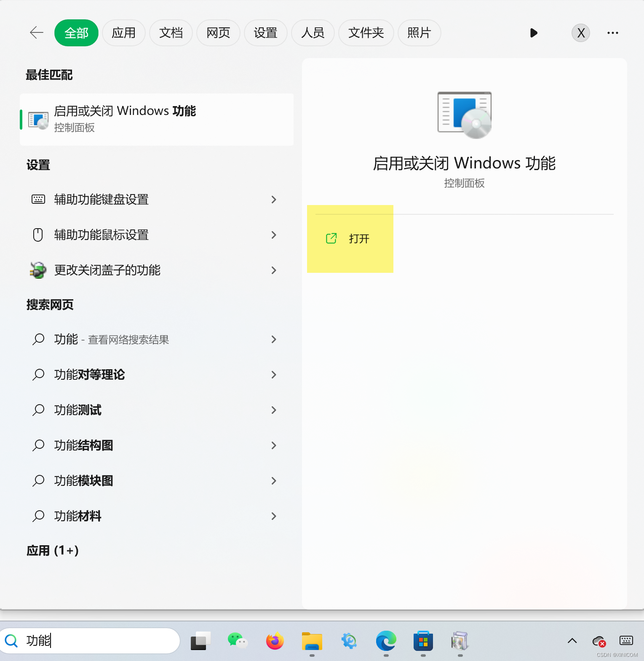Select suggestion 功能模块图
The height and width of the screenshot is (661, 644).
[x=157, y=481]
